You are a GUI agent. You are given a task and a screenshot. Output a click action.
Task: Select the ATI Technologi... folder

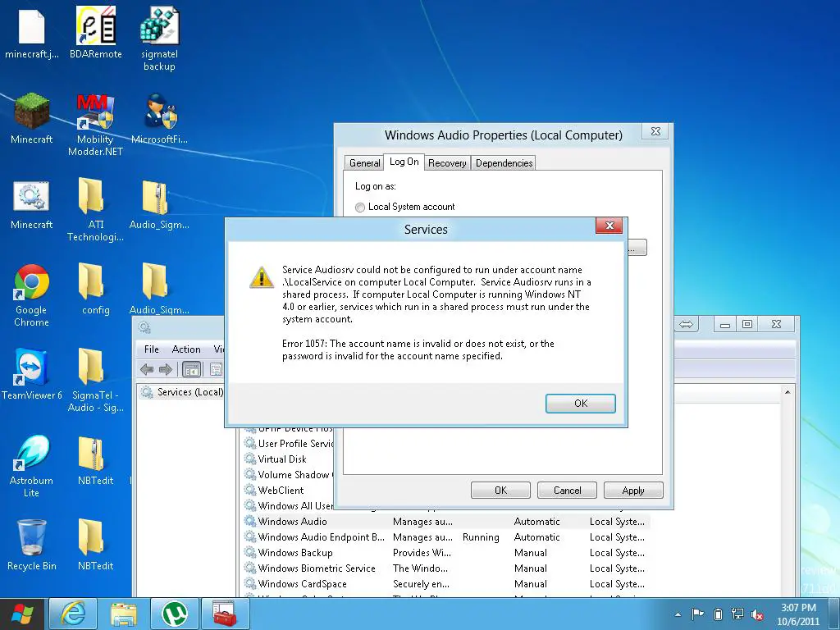click(95, 209)
